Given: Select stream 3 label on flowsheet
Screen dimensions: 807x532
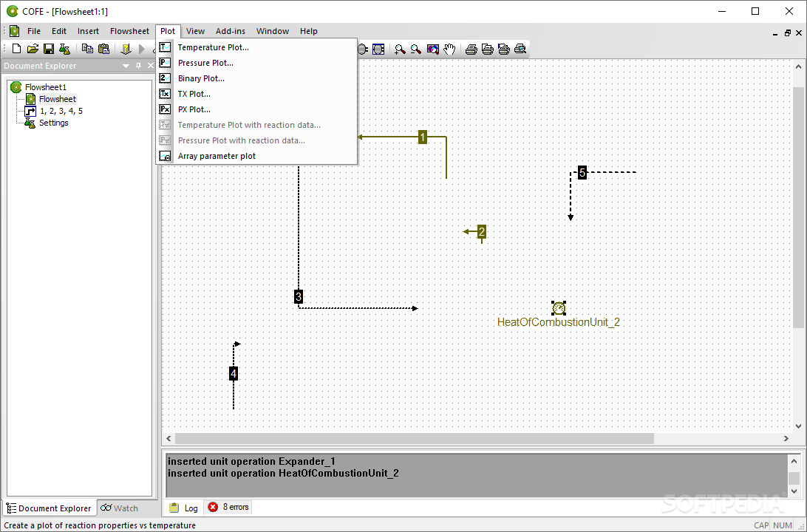Looking at the screenshot, I should pos(299,296).
